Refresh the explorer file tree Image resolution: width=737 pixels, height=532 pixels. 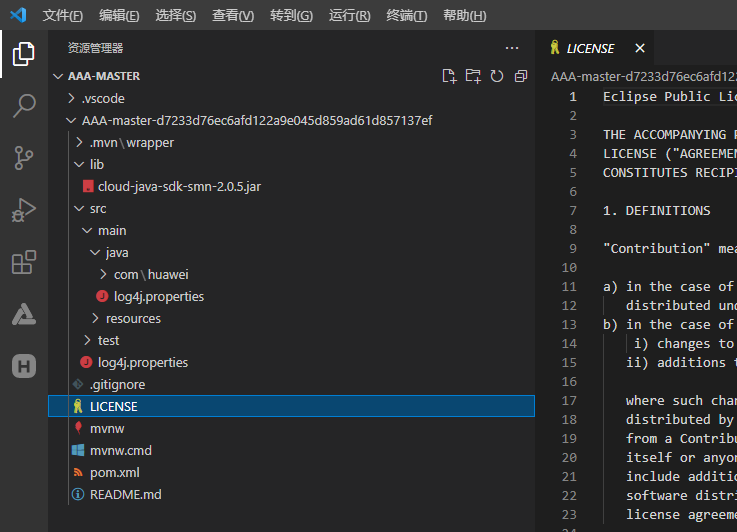coord(497,76)
